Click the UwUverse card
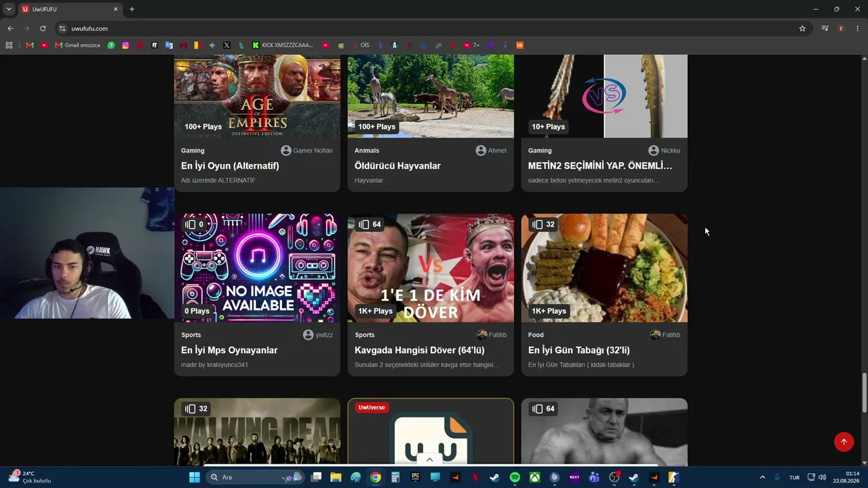 tap(431, 432)
